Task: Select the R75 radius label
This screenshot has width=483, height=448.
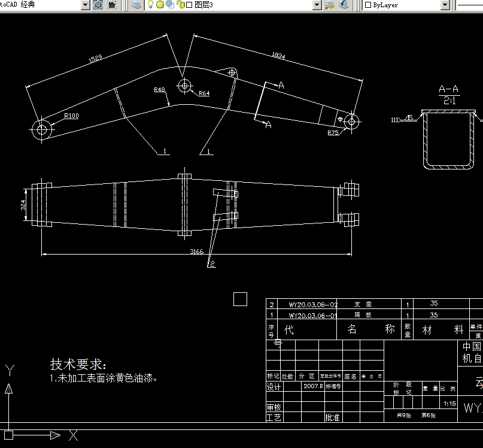Action: [x=333, y=133]
